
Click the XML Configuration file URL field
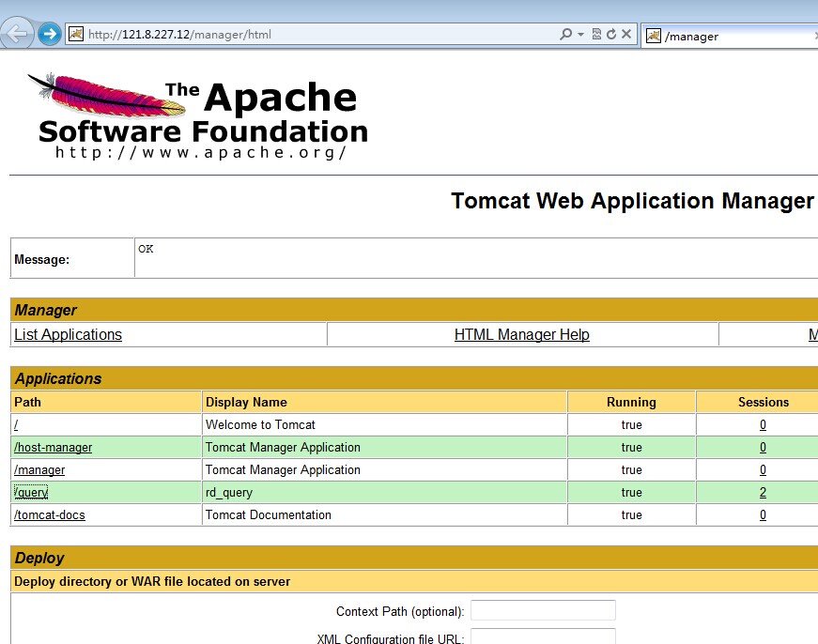pyautogui.click(x=543, y=636)
